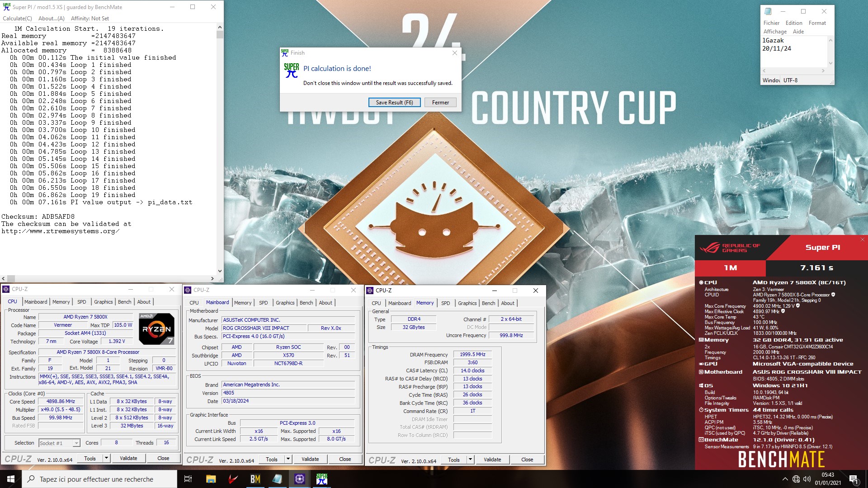The image size is (868, 488).
Task: Click Super PI title bar icon
Action: coord(6,7)
